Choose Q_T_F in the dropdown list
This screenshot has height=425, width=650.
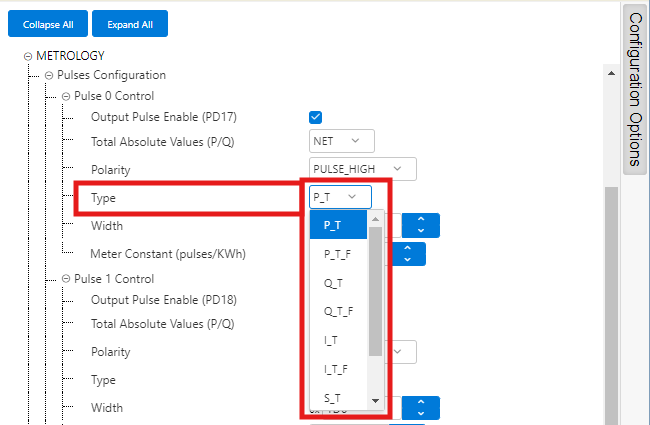click(338, 311)
